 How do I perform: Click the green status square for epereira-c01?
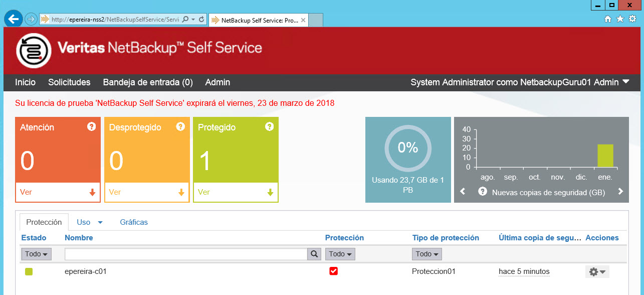pyautogui.click(x=29, y=271)
